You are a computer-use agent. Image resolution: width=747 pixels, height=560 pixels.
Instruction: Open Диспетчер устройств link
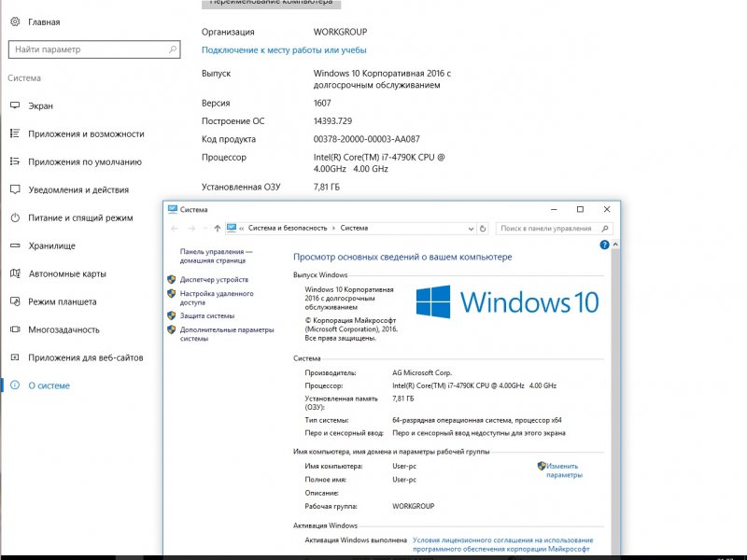(x=214, y=279)
